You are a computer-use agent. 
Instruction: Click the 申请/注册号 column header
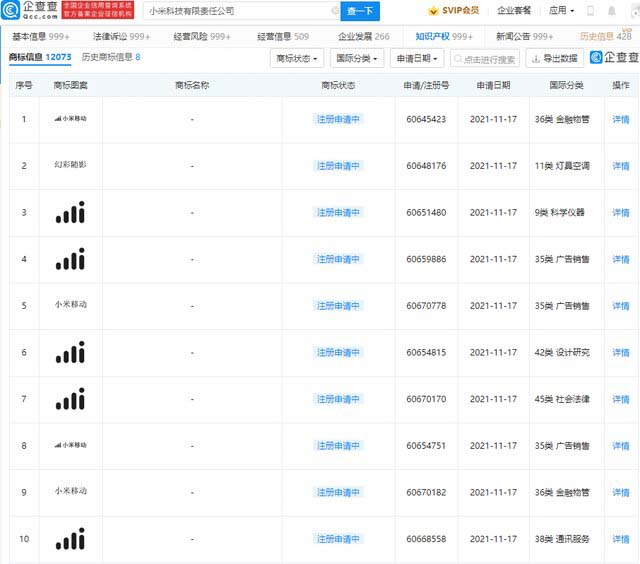[426, 85]
